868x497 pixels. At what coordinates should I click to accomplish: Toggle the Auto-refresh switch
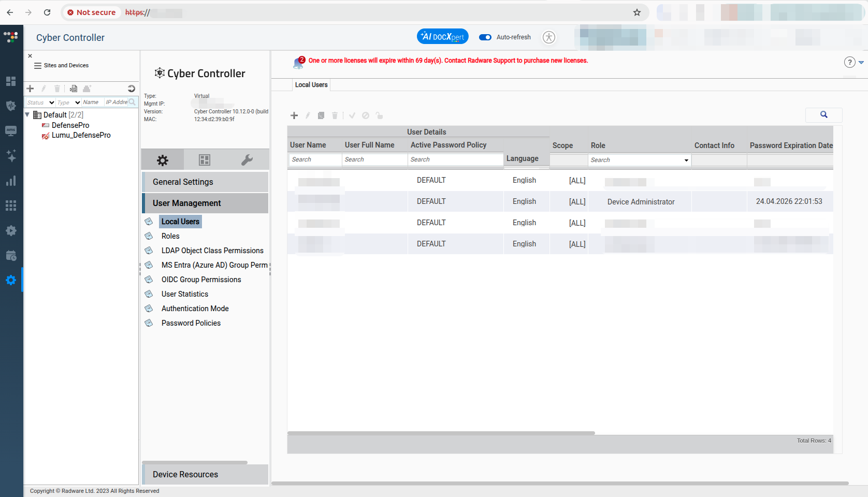485,37
